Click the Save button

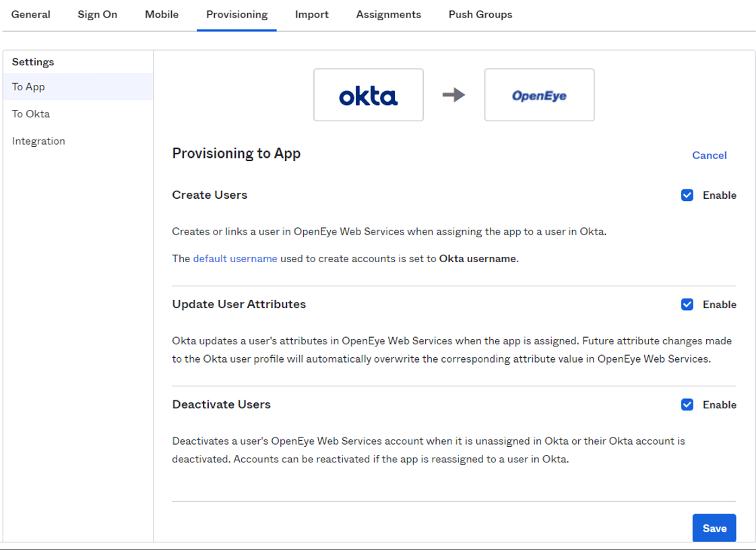(x=714, y=528)
